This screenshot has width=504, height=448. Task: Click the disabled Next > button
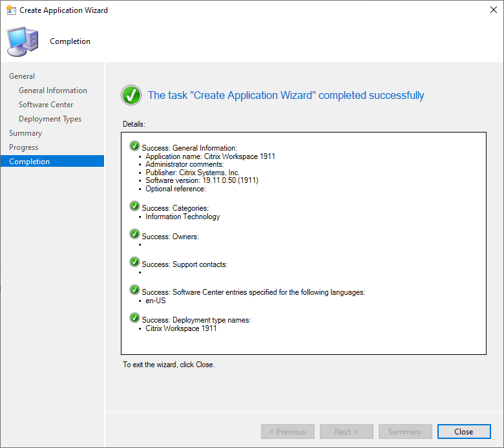pyautogui.click(x=346, y=431)
